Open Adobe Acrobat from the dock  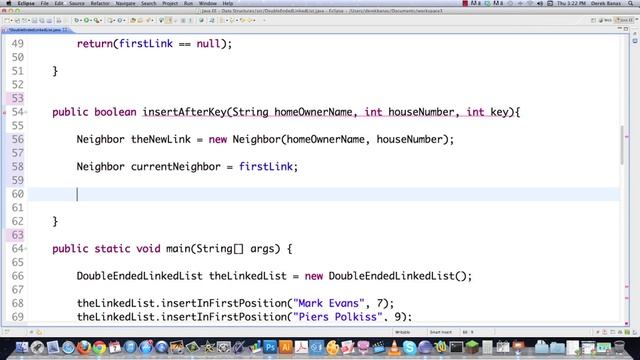pos(301,347)
